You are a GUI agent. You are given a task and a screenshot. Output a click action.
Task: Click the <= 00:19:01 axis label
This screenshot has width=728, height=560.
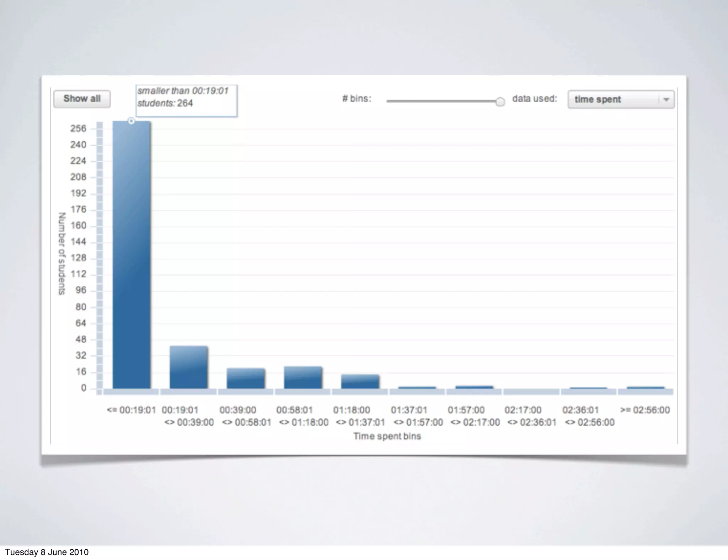131,410
